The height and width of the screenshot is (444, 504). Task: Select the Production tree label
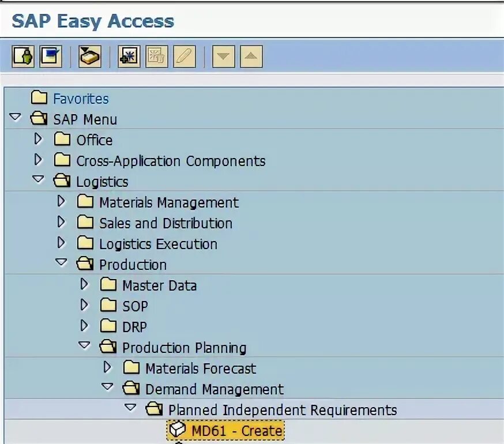click(x=133, y=265)
